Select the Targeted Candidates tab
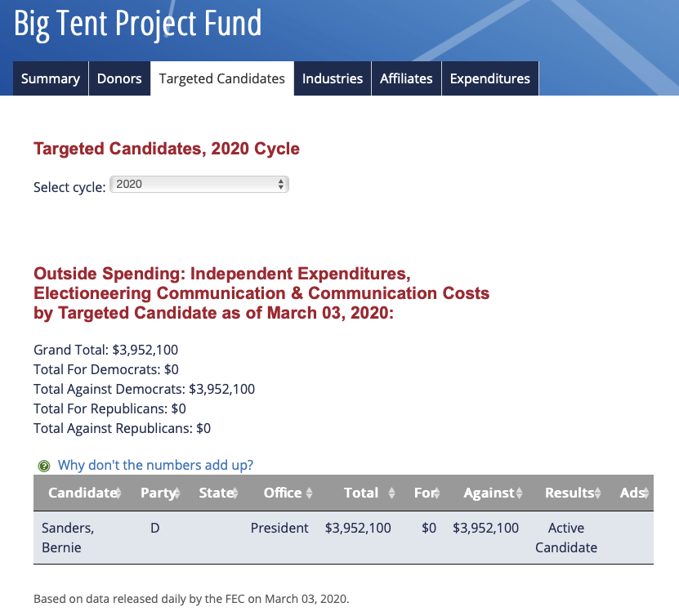The image size is (679, 616). (222, 78)
